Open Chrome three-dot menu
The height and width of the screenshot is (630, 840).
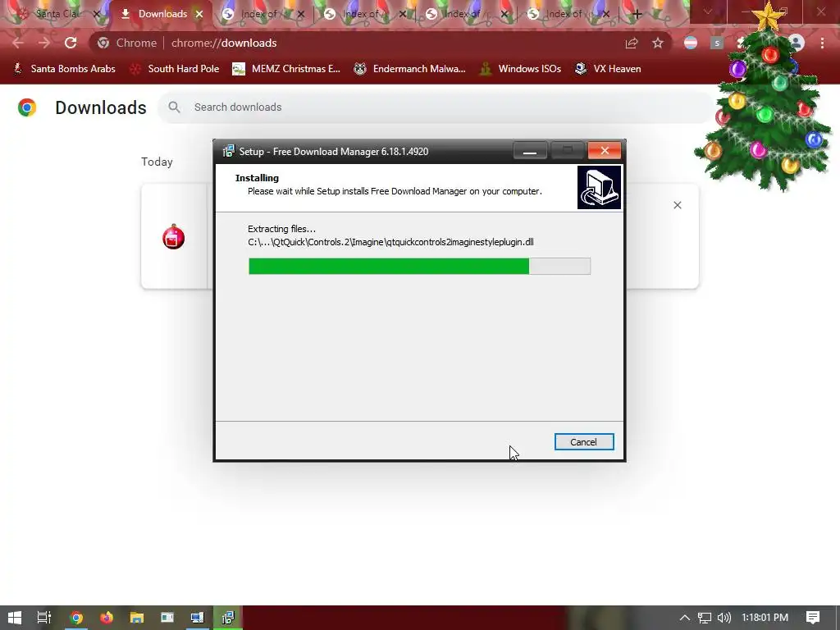[822, 43]
